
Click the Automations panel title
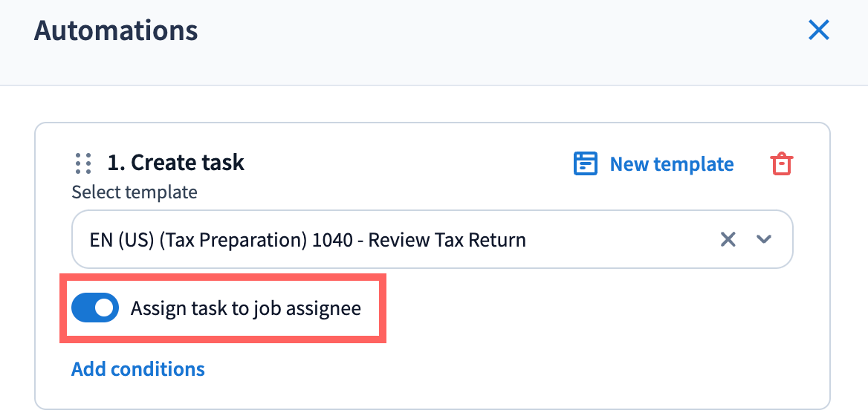[x=116, y=30]
